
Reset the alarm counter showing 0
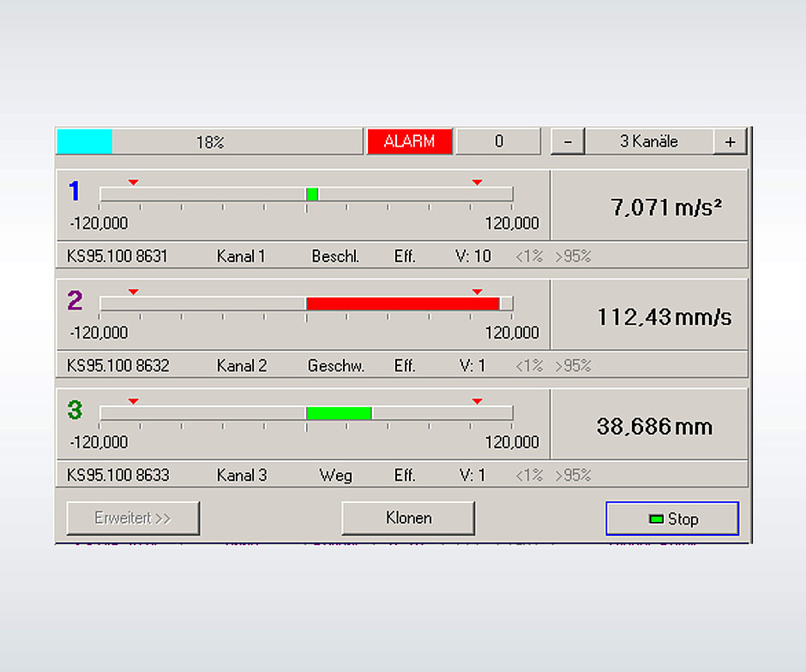click(498, 141)
